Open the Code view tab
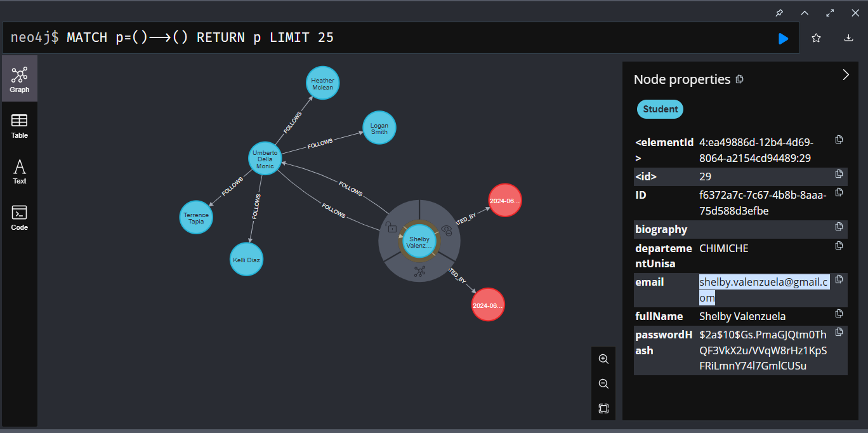 click(20, 217)
